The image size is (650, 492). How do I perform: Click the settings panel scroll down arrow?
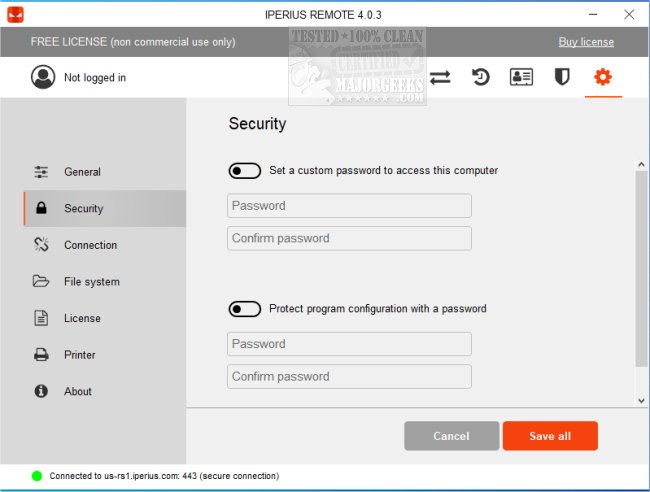coord(641,400)
